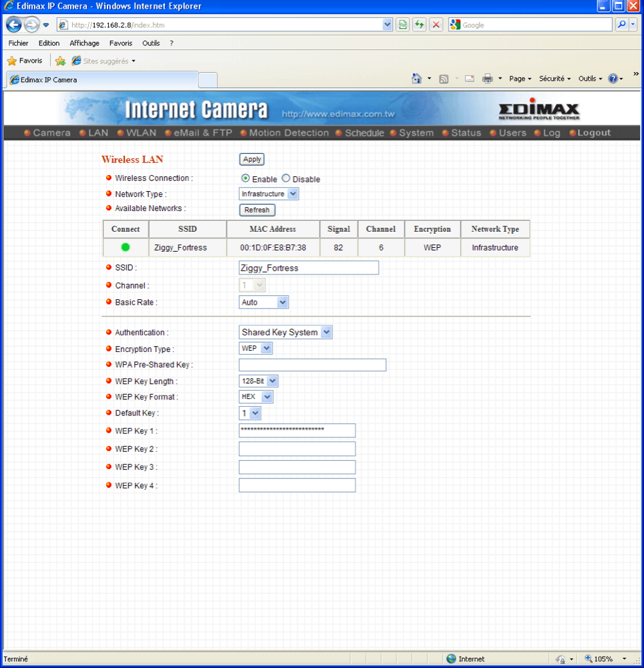Open the Page command bar menu
This screenshot has width=644, height=668.
point(520,79)
